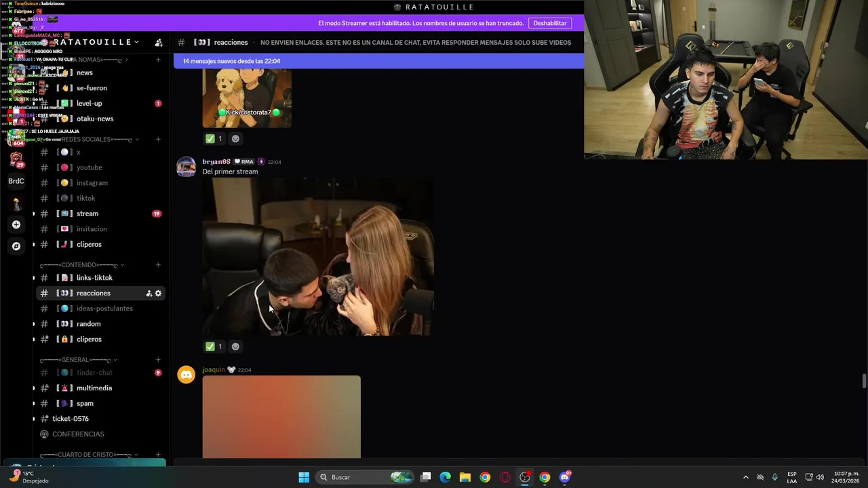Open the BrdC server in sidebar

coord(16,181)
